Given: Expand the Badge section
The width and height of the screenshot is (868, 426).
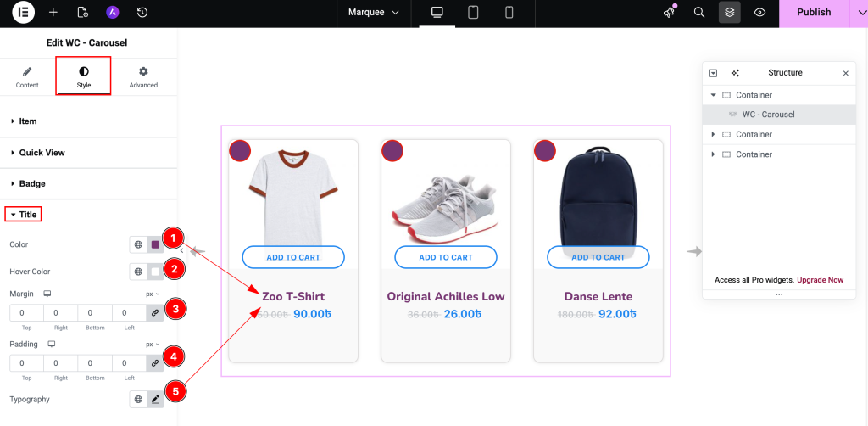Looking at the screenshot, I should pos(32,183).
